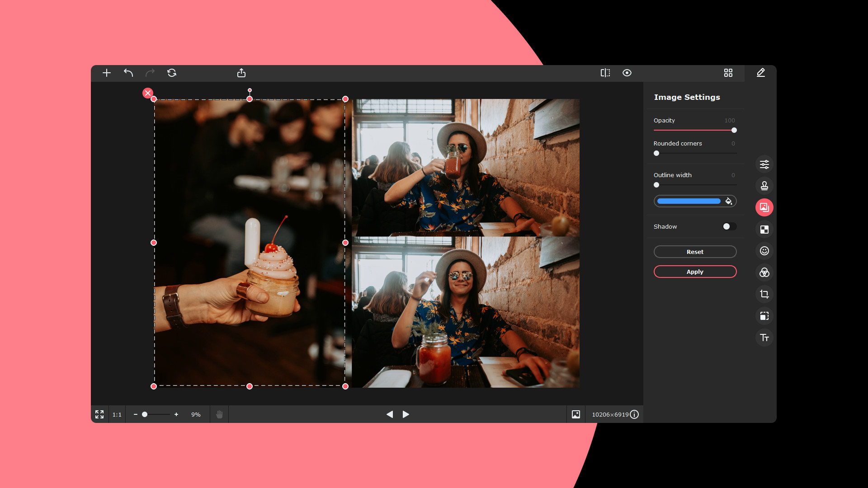Open the canvas info tooltip next to 10206x6919
Image resolution: width=868 pixels, height=488 pixels.
634,414
